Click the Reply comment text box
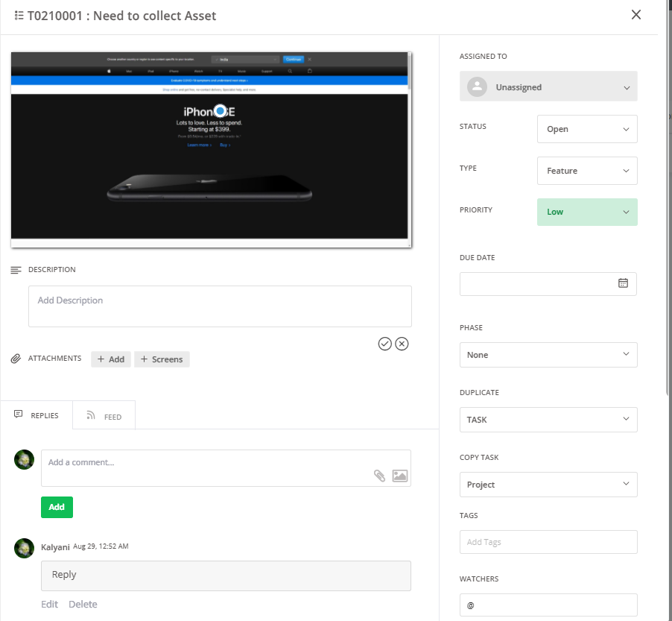The height and width of the screenshot is (621, 672). pyautogui.click(x=226, y=576)
